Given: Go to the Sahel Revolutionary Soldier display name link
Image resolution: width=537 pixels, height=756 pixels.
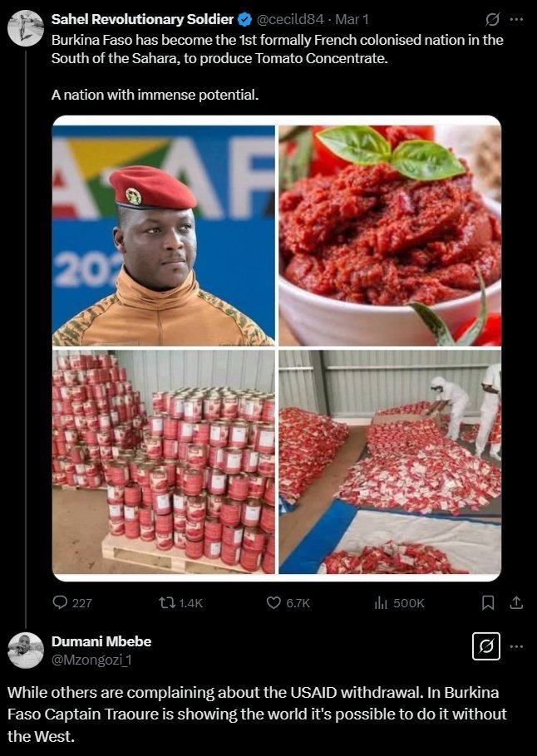Looking at the screenshot, I should click(142, 19).
